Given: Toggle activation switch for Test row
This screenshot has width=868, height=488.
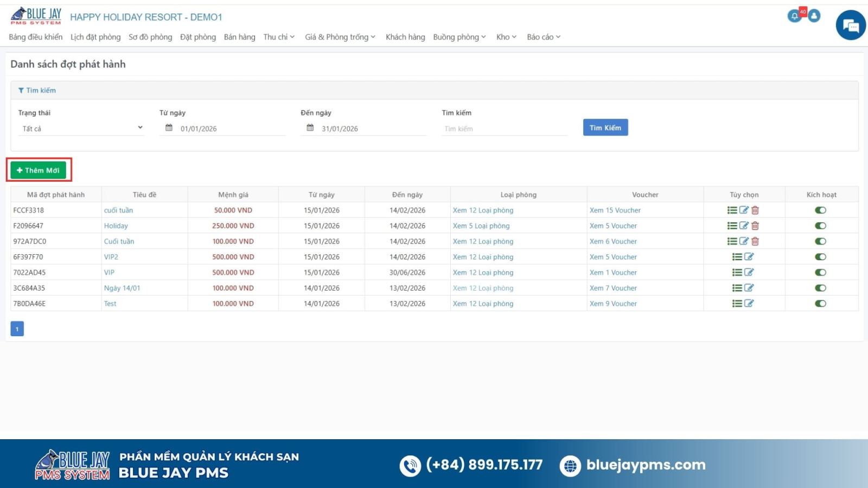Looking at the screenshot, I should 820,304.
